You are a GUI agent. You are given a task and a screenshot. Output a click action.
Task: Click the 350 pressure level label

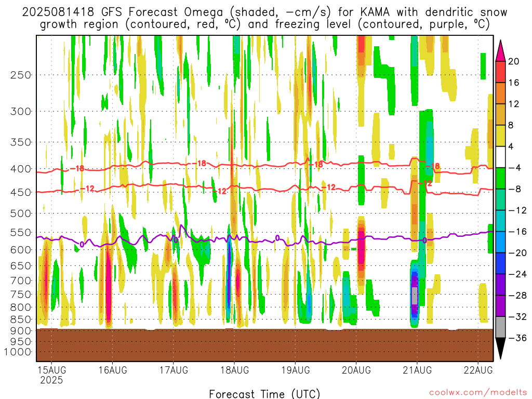tap(21, 142)
